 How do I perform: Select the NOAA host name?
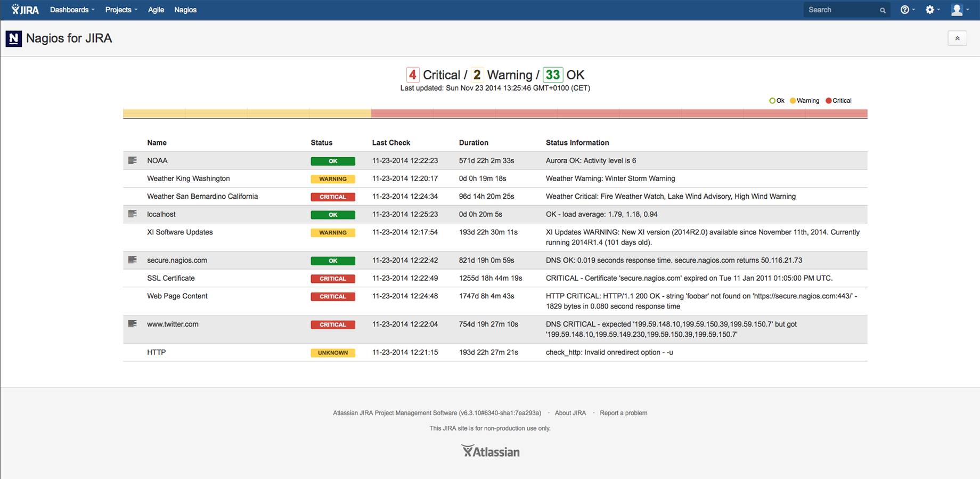pyautogui.click(x=157, y=160)
